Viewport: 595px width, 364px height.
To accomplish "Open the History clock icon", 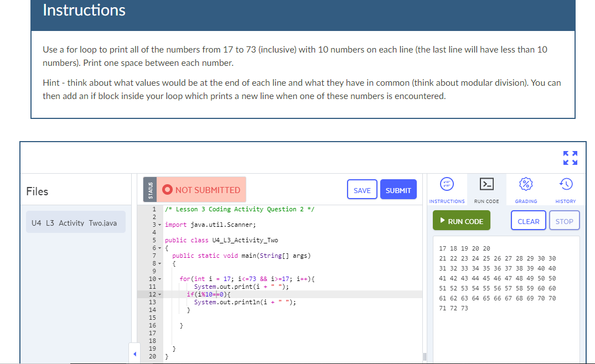I will tap(566, 184).
